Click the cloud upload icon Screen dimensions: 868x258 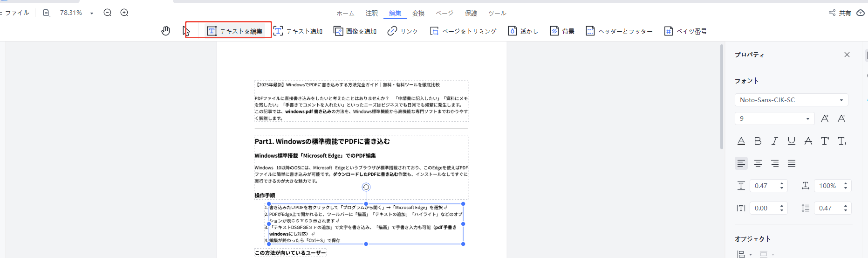click(x=861, y=13)
